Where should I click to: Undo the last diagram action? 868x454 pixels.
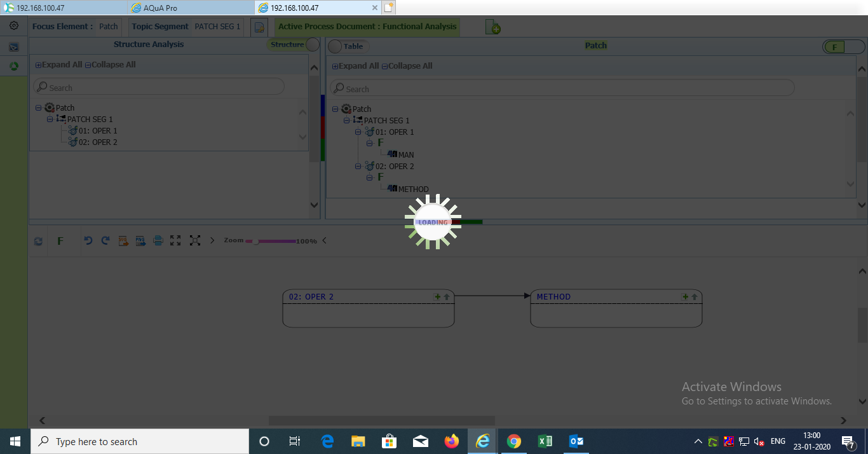[x=88, y=240]
